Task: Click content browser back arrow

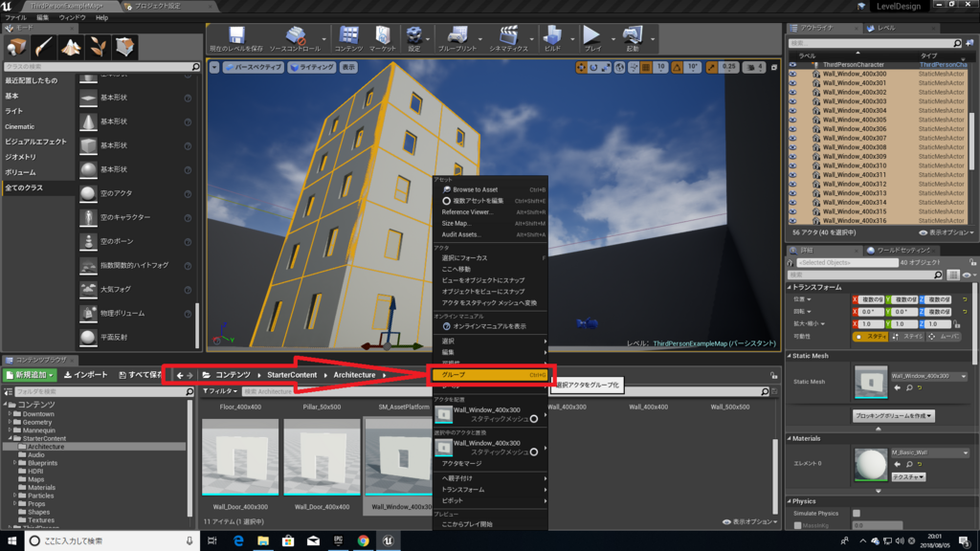Action: click(x=180, y=375)
